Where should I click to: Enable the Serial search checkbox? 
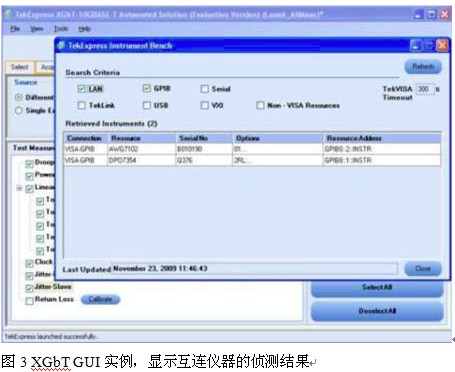(205, 89)
